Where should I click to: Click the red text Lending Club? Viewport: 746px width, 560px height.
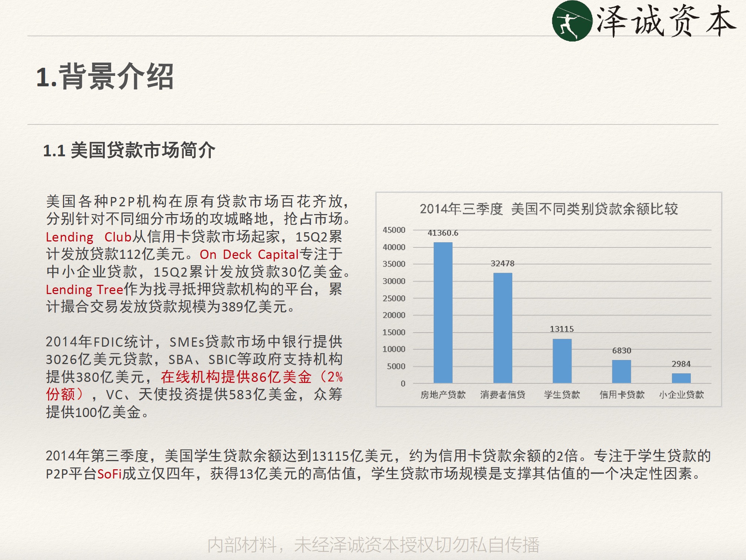point(89,237)
